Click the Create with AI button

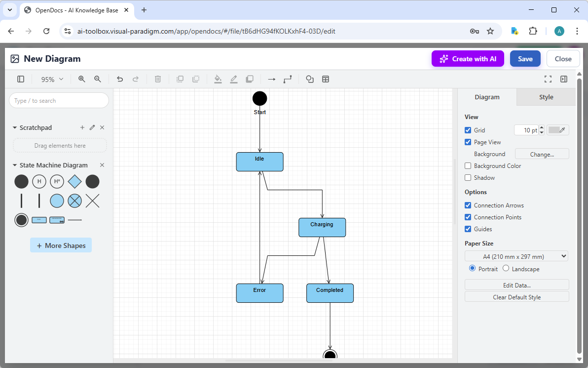[468, 58]
